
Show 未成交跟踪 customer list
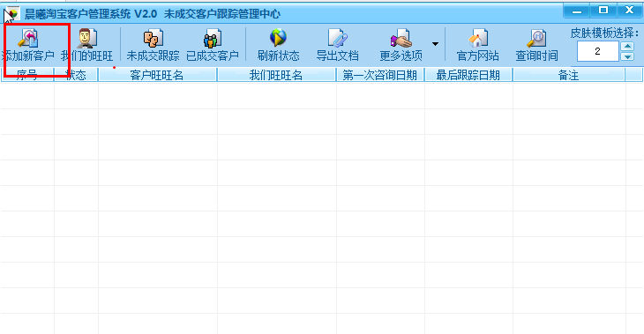coord(153,45)
